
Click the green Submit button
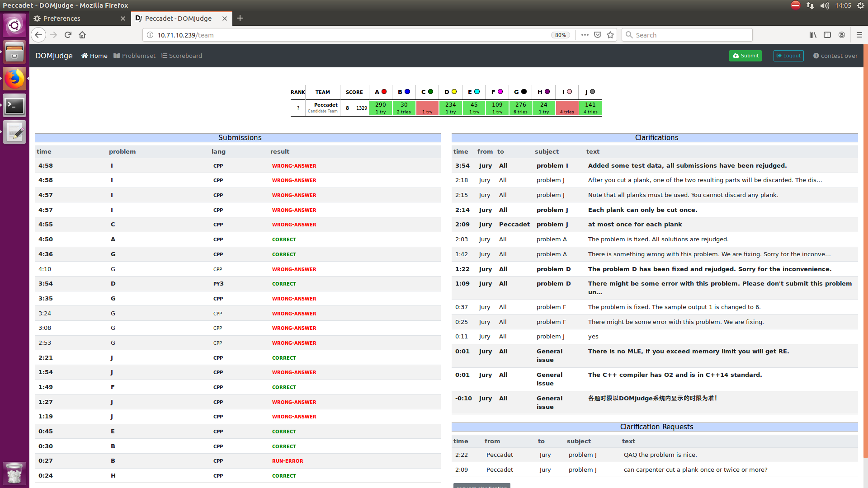745,56
